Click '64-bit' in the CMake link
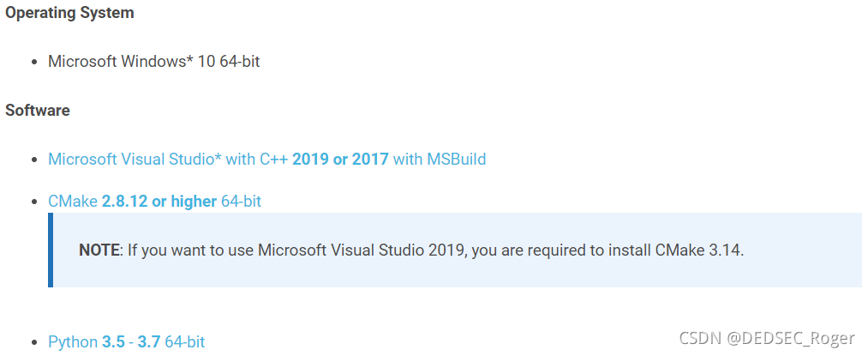Screen dimensions: 868x356 241,201
